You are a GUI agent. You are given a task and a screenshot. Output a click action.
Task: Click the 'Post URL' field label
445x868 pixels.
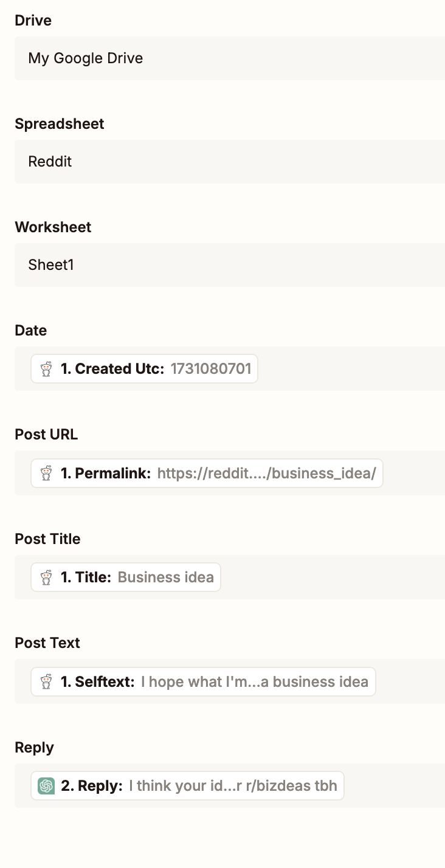[46, 435]
